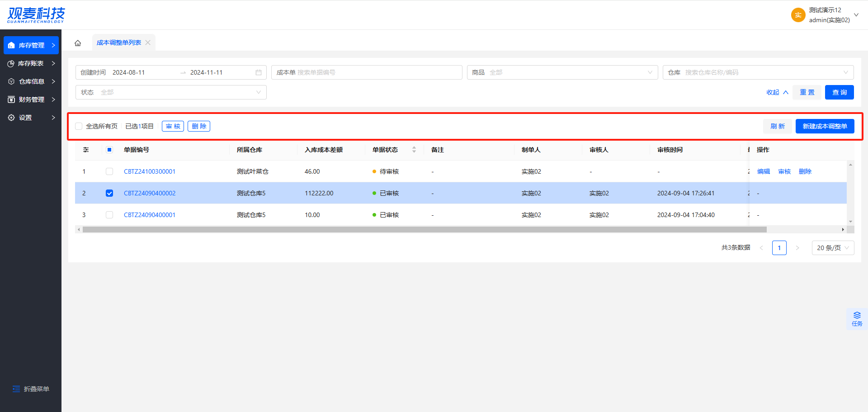868x412 pixels.
Task: Click the batch 删除 button
Action: coord(199,126)
